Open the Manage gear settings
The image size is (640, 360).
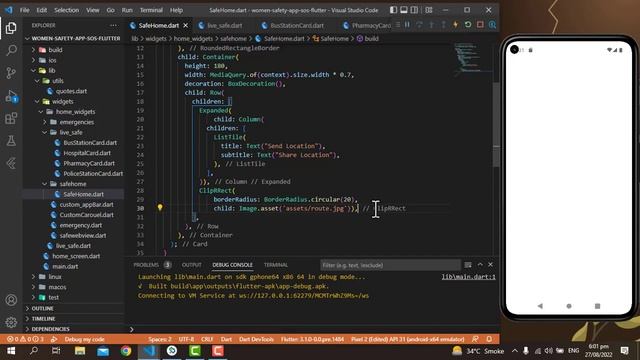(x=11, y=322)
